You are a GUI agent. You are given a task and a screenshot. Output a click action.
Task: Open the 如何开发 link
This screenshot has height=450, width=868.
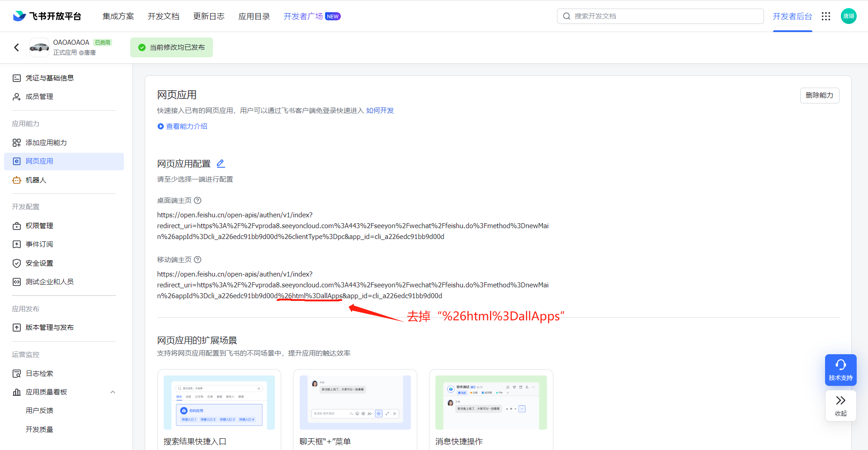pyautogui.click(x=380, y=111)
